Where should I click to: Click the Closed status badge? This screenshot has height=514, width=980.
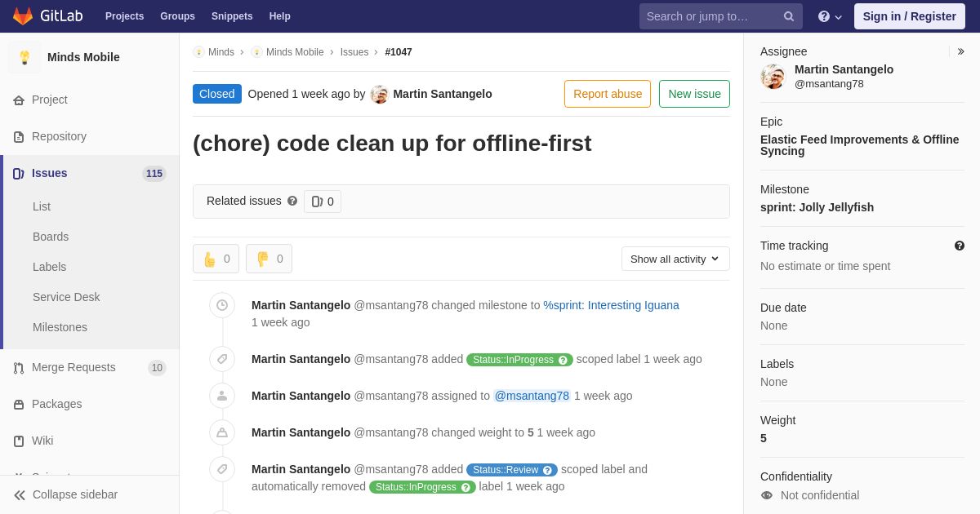[x=217, y=94]
